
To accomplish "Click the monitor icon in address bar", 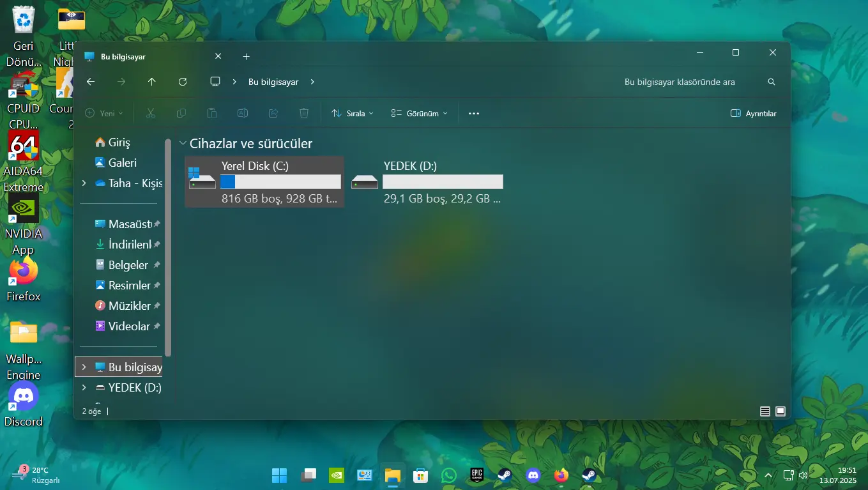I will tap(215, 82).
